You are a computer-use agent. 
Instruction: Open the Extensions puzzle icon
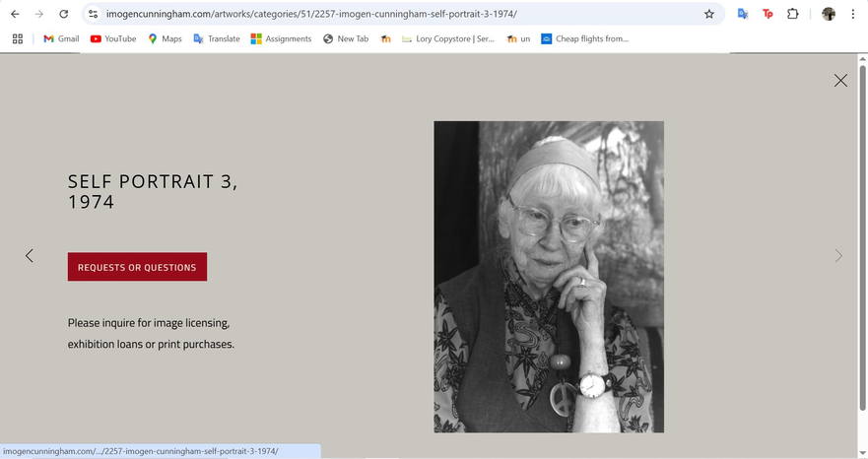792,14
